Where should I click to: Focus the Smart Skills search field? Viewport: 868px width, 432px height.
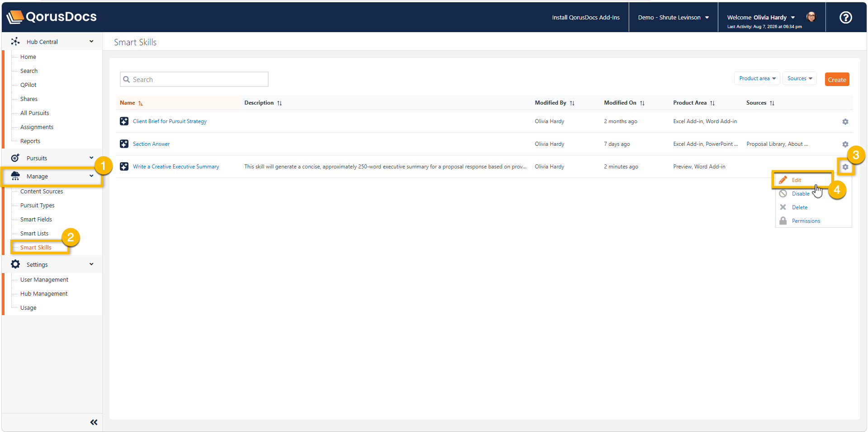pos(194,79)
